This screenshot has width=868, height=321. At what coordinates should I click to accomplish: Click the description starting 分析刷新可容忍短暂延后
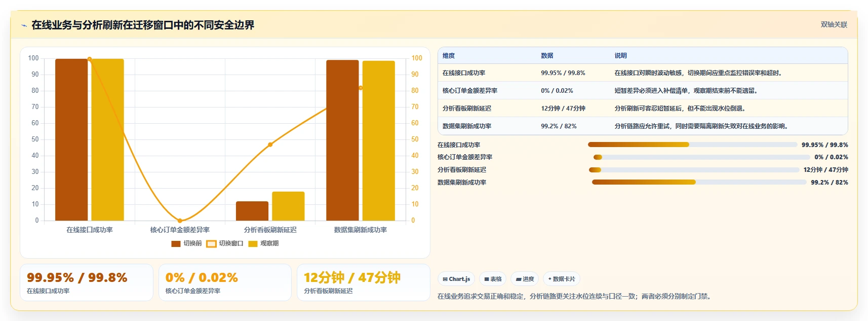(x=681, y=109)
